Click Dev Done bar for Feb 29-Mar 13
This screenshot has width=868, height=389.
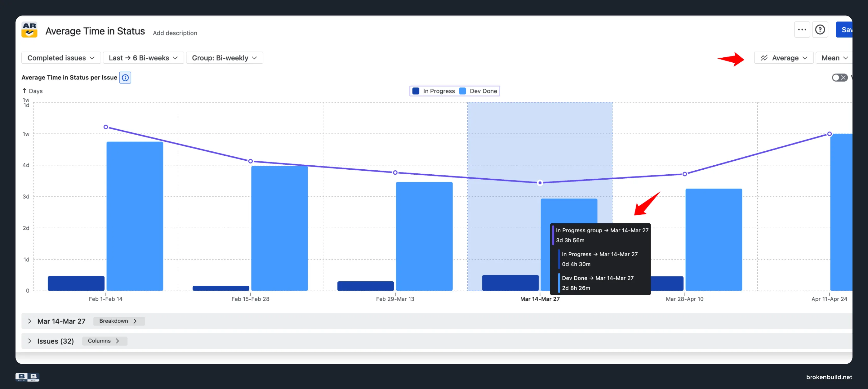(424, 236)
